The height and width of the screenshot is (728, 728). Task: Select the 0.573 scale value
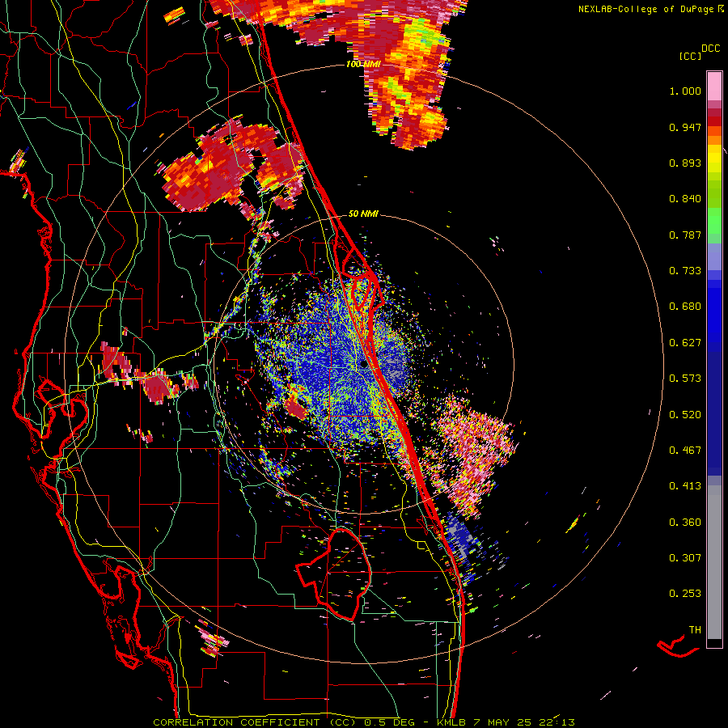pos(685,379)
